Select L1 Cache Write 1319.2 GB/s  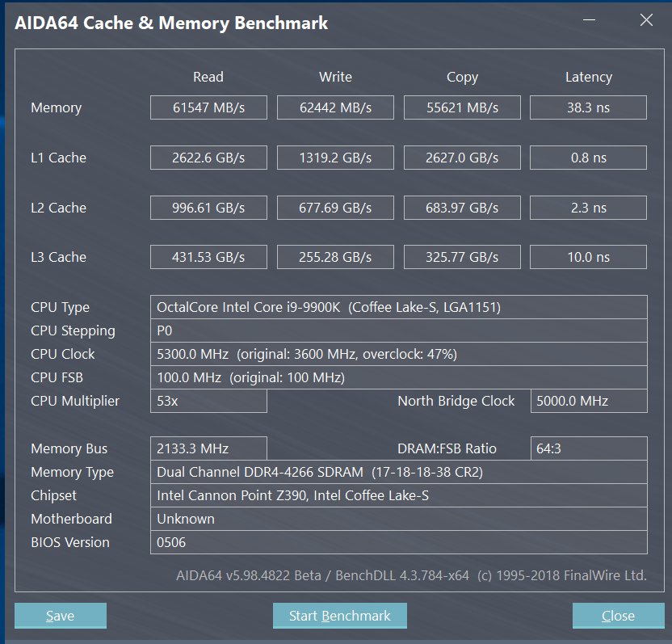335,158
